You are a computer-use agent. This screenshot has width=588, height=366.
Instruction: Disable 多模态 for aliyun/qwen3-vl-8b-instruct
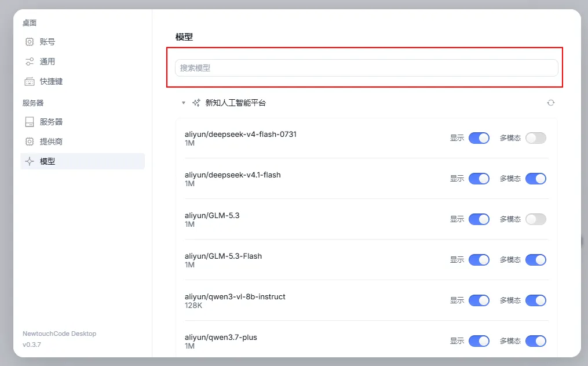[x=535, y=300]
